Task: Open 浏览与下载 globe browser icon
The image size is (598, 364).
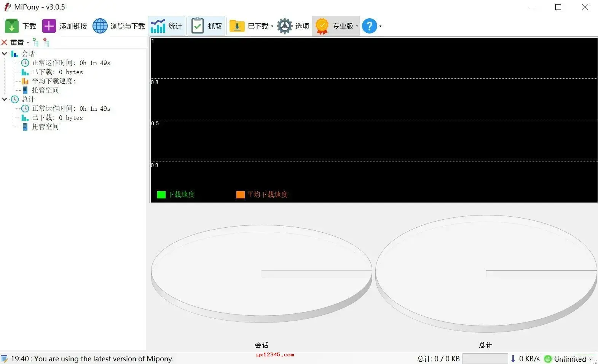Action: pos(100,26)
